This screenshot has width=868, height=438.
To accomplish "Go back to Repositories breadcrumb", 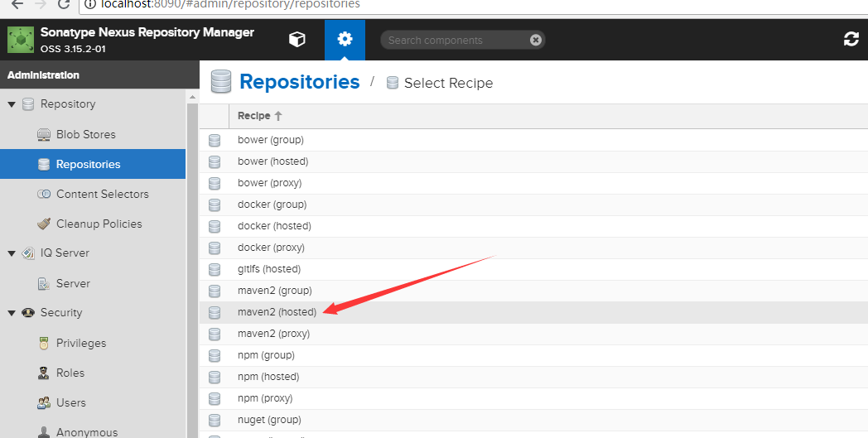I will pos(300,82).
